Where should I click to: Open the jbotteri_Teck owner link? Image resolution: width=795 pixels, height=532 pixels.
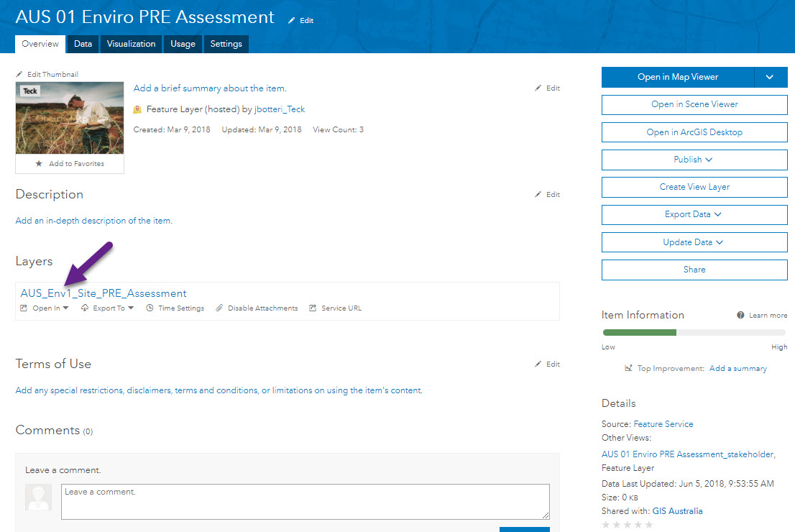(x=280, y=109)
